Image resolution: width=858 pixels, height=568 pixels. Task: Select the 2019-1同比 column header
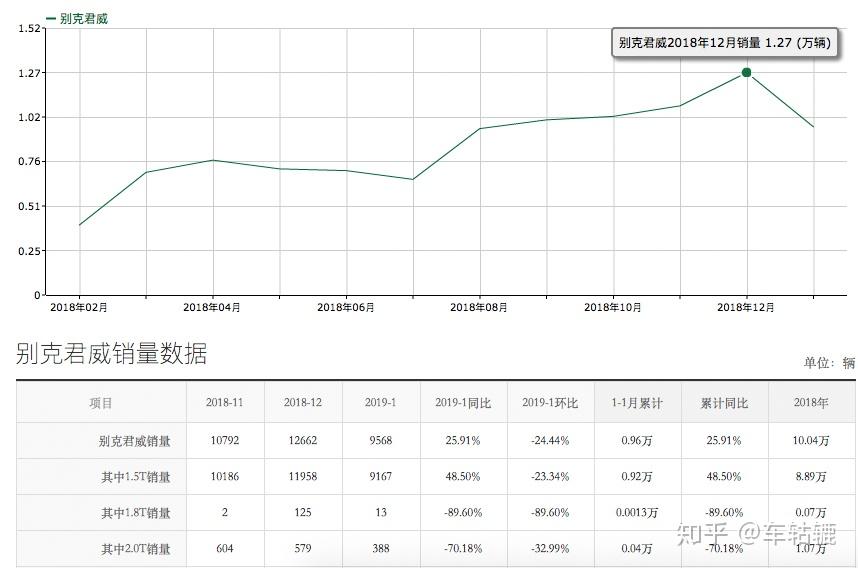click(x=463, y=403)
